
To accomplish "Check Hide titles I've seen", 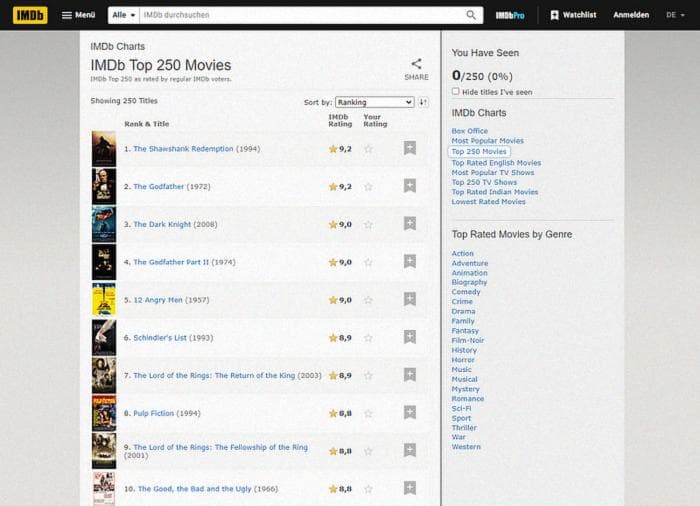I will tap(455, 92).
